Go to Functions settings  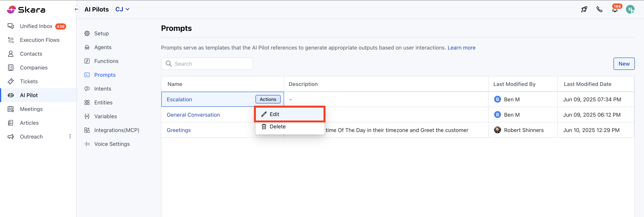click(x=106, y=61)
